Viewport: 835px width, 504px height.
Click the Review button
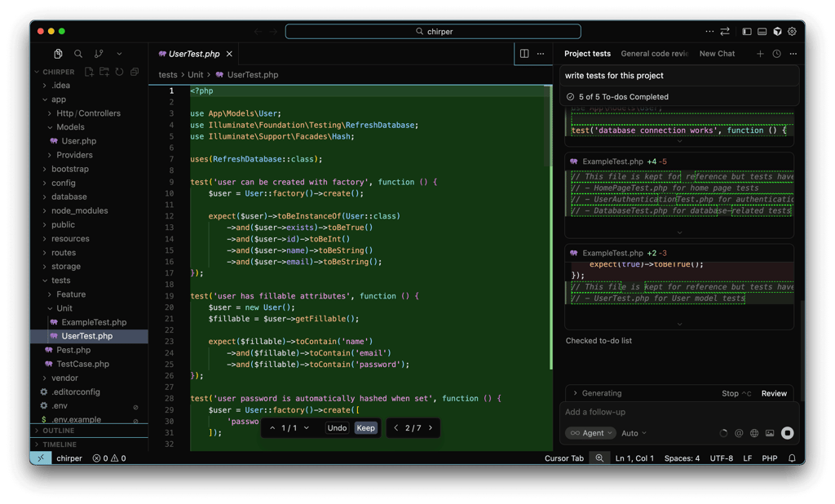(774, 394)
